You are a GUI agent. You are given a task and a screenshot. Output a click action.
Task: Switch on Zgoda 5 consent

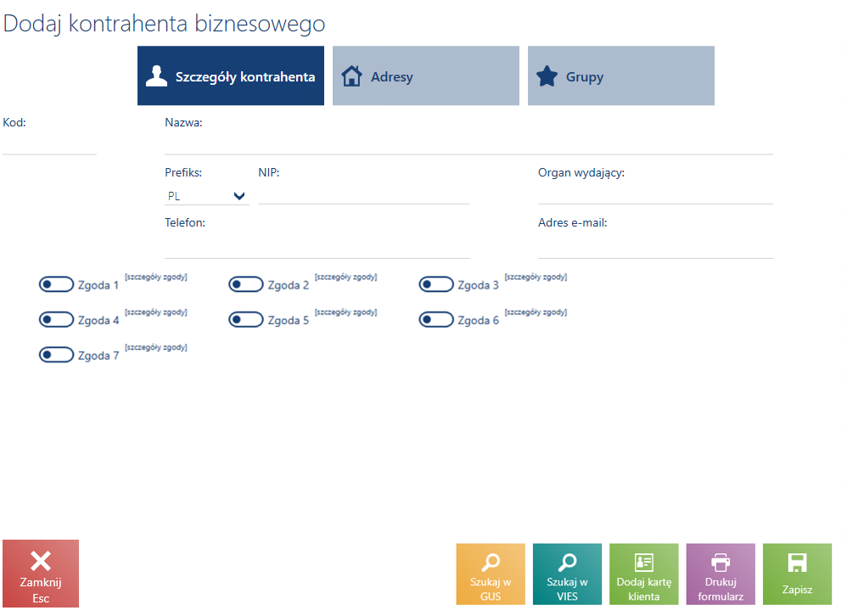[x=246, y=320]
